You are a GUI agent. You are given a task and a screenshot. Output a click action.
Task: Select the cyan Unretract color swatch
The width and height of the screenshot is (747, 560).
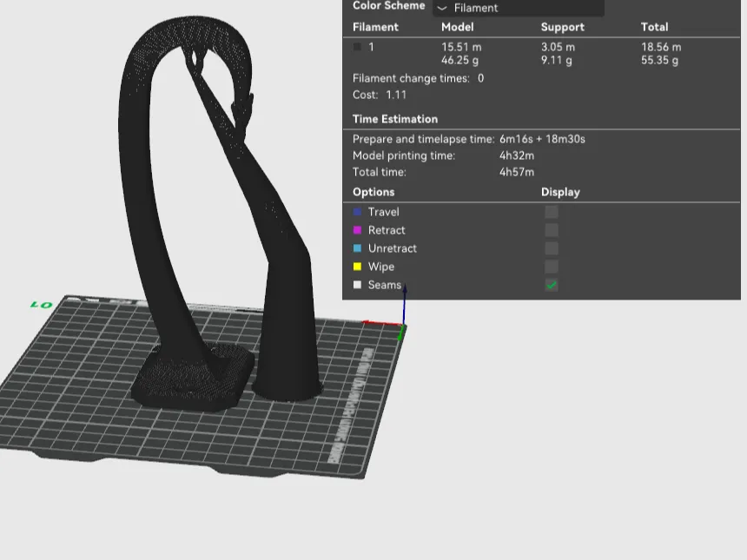(357, 248)
